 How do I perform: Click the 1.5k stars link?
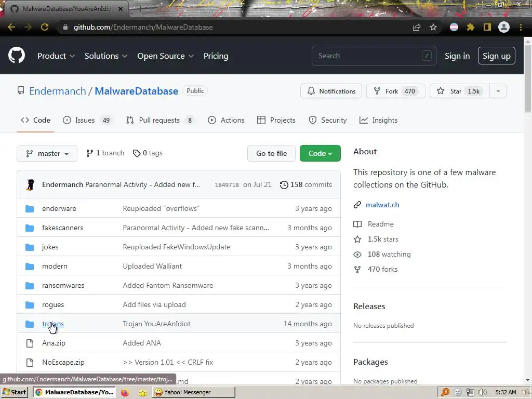pyautogui.click(x=383, y=239)
